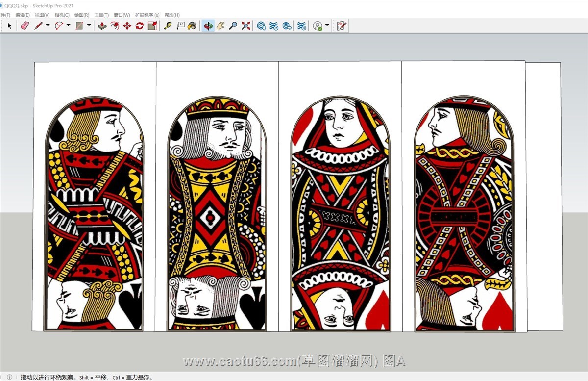The image size is (588, 381).
Task: Click the Zoom Extents tool
Action: [246, 25]
